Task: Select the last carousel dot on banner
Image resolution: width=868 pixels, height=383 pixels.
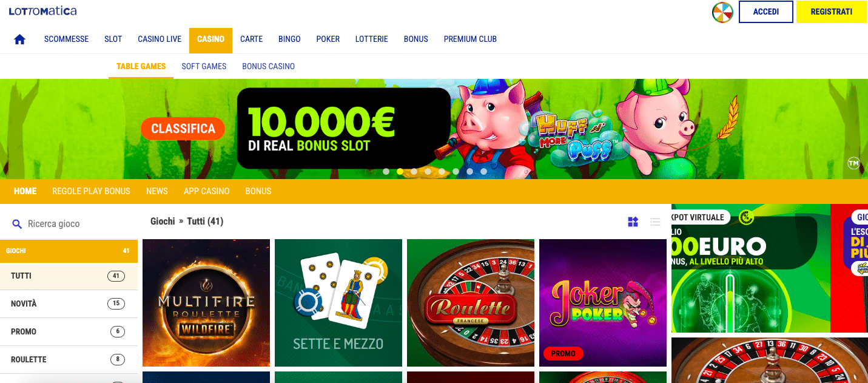Action: 483,172
